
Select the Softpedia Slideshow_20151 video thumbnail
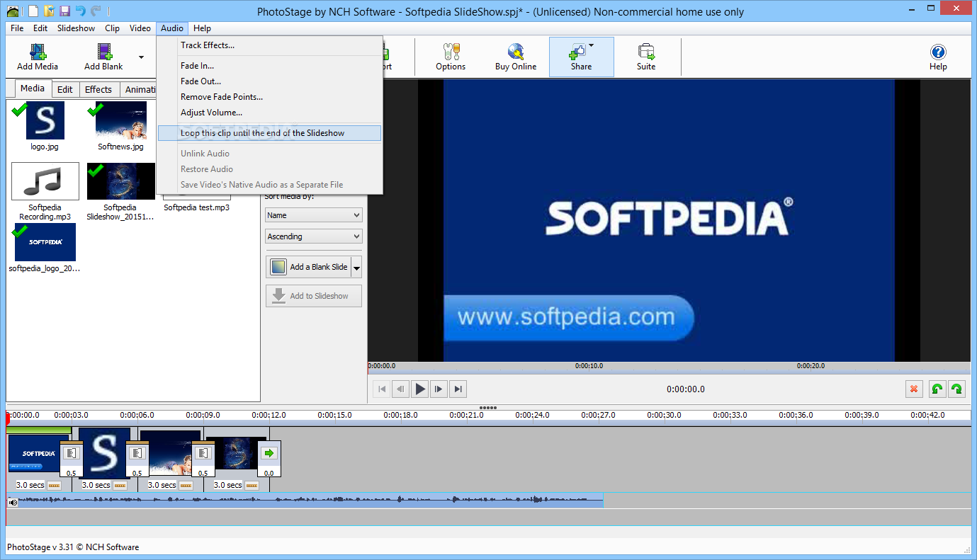pos(120,182)
